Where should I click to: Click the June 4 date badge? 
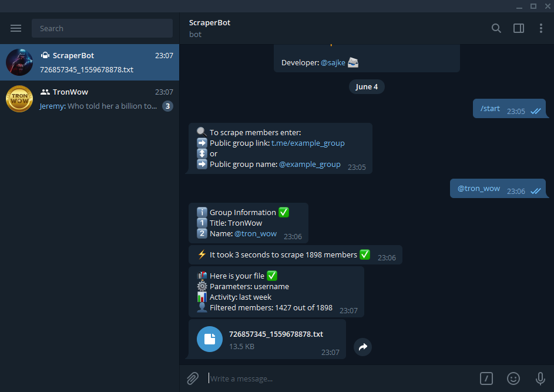(x=367, y=86)
